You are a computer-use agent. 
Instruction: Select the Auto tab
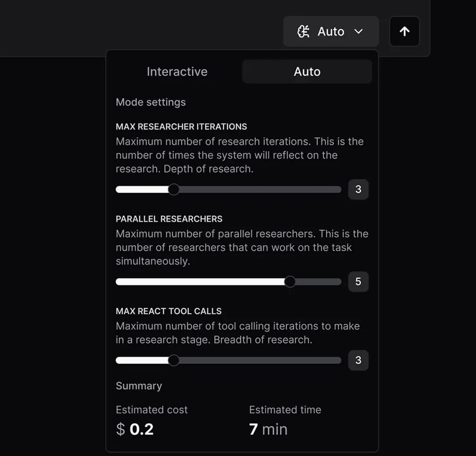point(306,71)
